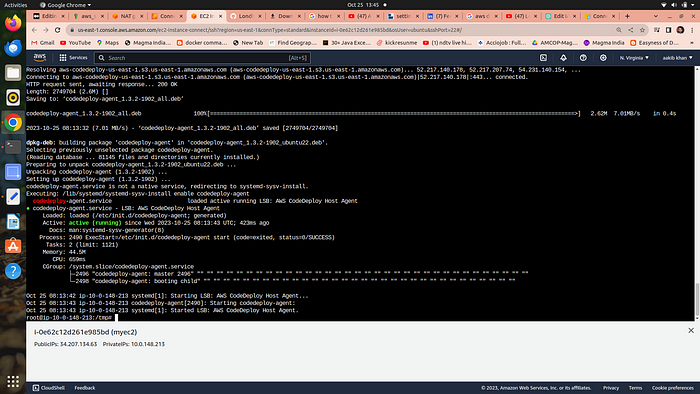Viewport: 700px width, 394px height.
Task: Switch to the aws_ tab
Action: click(x=89, y=16)
